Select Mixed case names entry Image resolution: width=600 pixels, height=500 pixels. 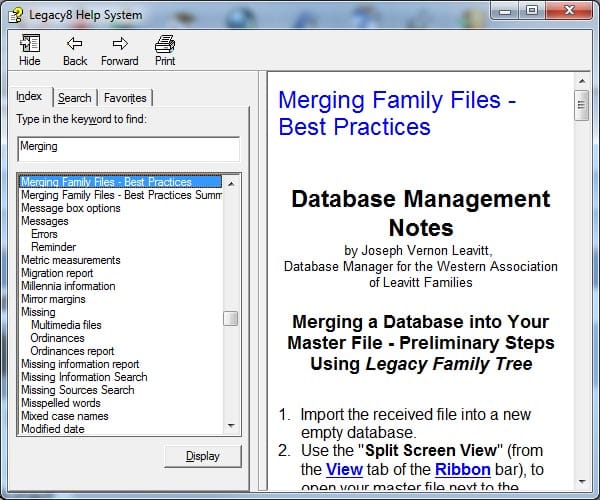point(65,416)
